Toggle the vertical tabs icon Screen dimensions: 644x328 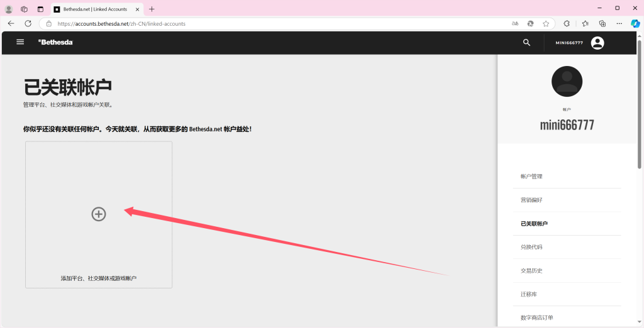click(x=40, y=9)
